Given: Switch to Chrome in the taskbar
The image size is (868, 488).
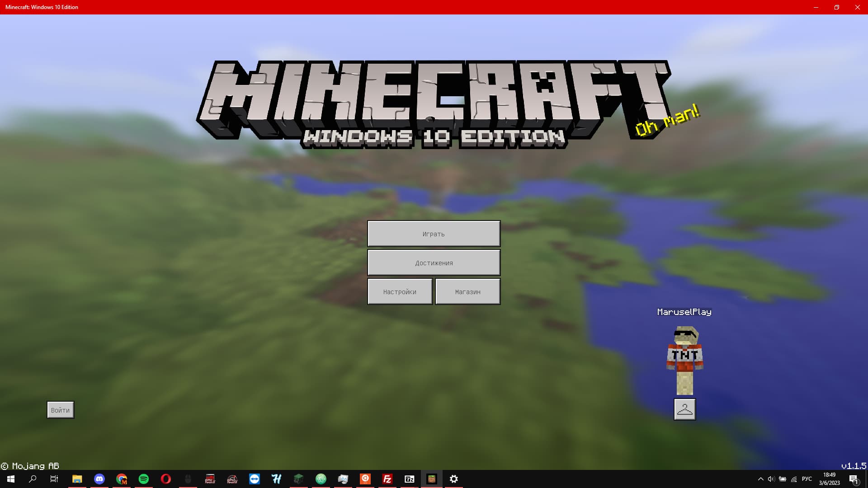Looking at the screenshot, I should [121, 479].
